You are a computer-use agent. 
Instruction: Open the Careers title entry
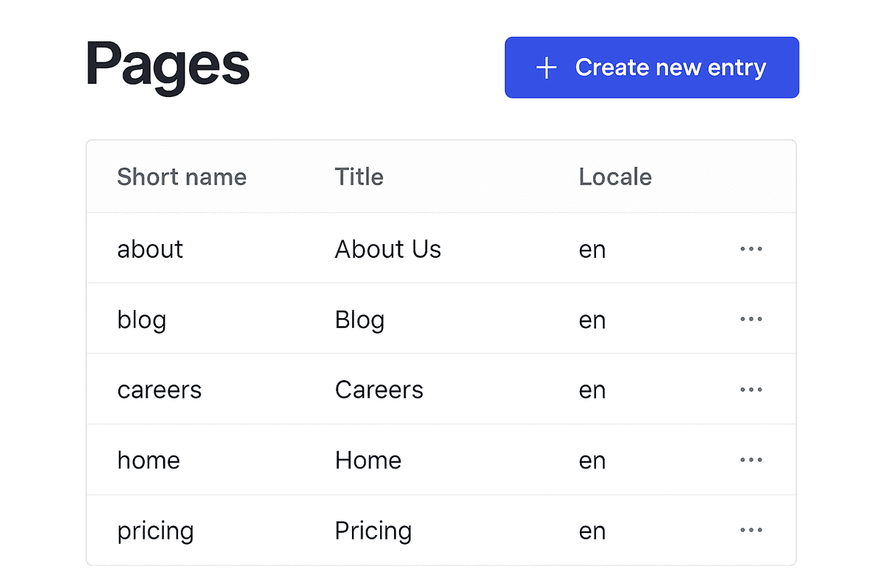pos(379,390)
